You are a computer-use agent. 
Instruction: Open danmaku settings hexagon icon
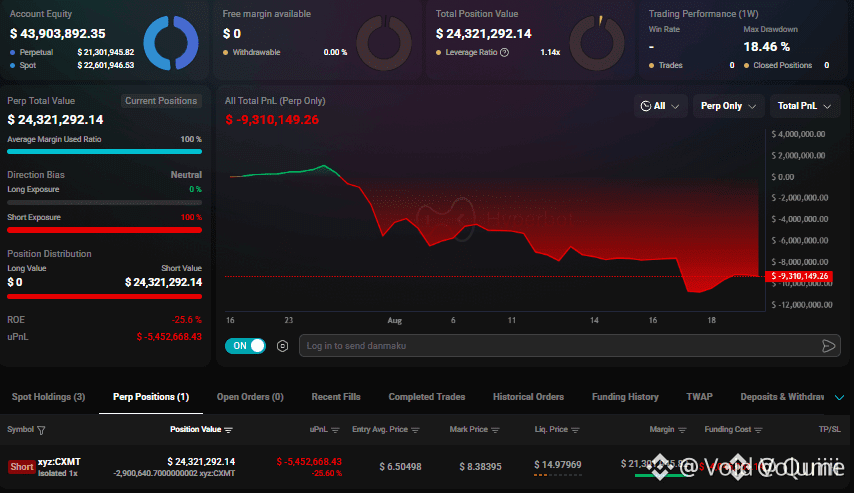(x=282, y=346)
